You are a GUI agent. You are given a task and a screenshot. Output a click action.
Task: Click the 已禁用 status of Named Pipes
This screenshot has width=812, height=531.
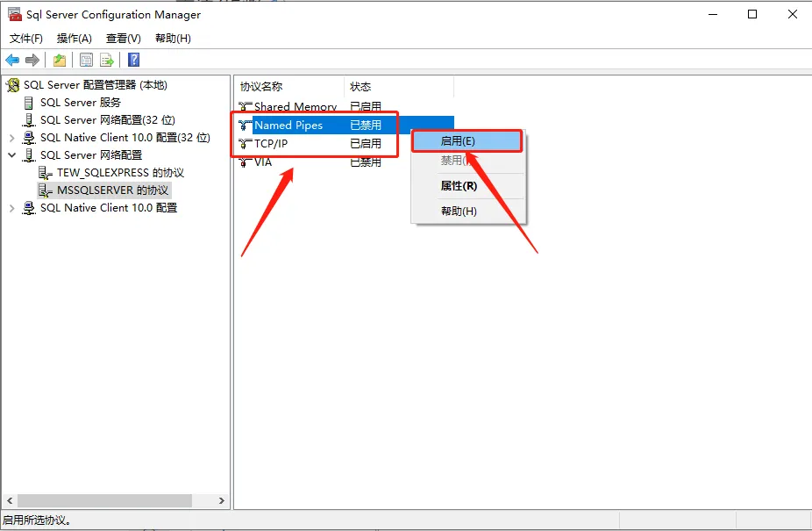coord(366,125)
